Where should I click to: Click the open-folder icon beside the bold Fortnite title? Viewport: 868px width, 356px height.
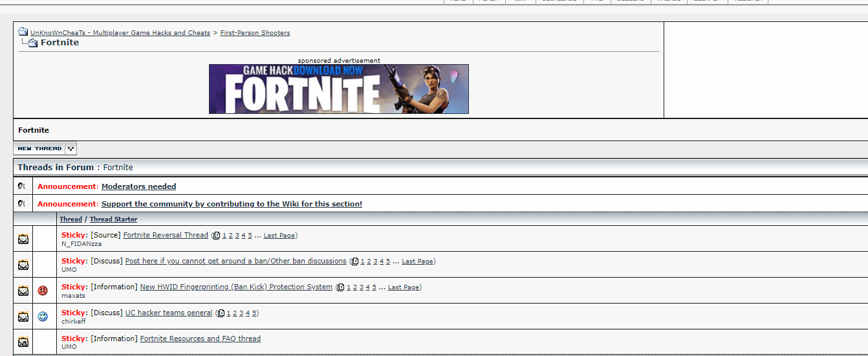(x=32, y=43)
